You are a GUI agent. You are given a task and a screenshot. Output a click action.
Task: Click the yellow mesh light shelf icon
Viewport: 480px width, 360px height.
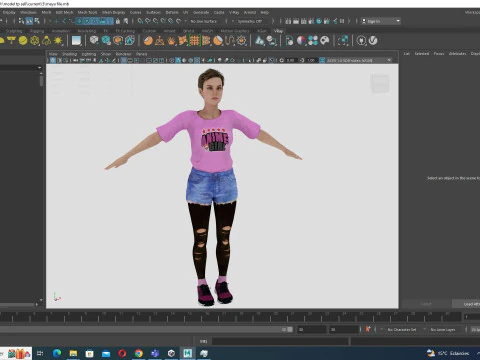[35, 41]
